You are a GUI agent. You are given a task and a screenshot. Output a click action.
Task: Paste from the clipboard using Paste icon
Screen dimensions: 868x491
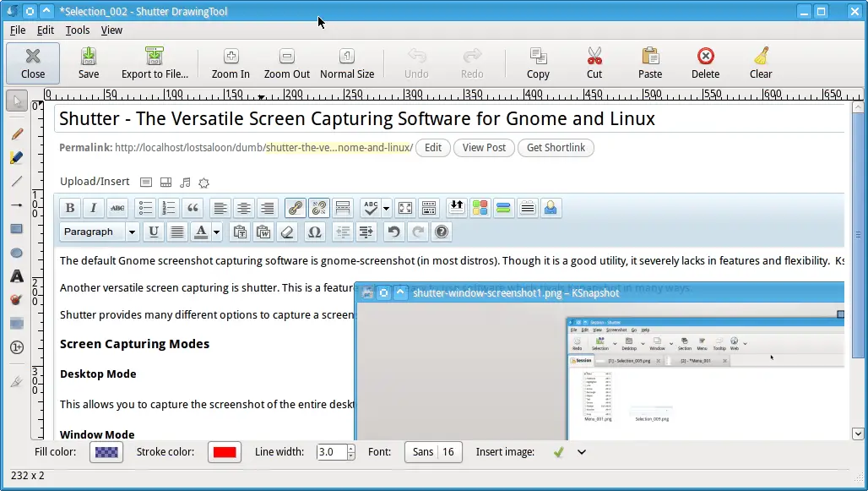(x=650, y=63)
